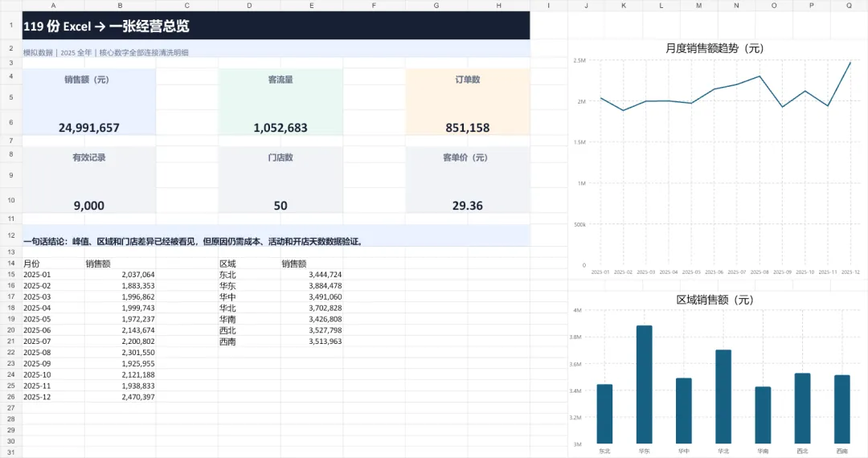This screenshot has height=458, width=868.
Task: Click the 区域销售额 chart title
Action: click(x=714, y=299)
